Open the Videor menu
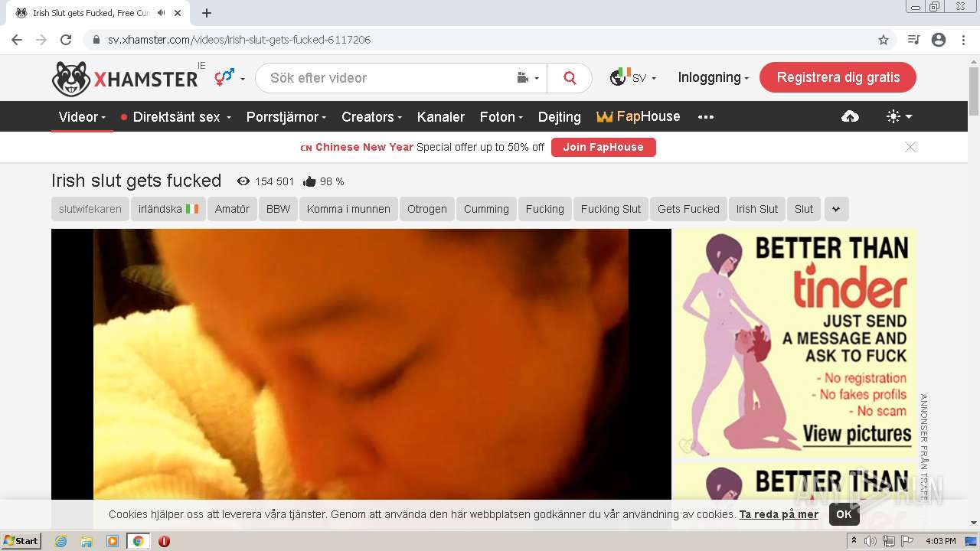 point(82,117)
